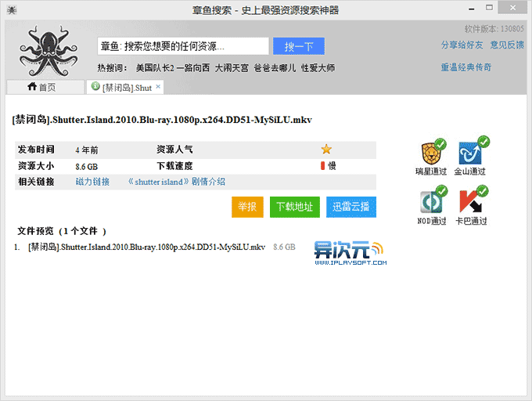Minimize the 章鱼搜索 window
The image size is (532, 401).
coord(471,9)
